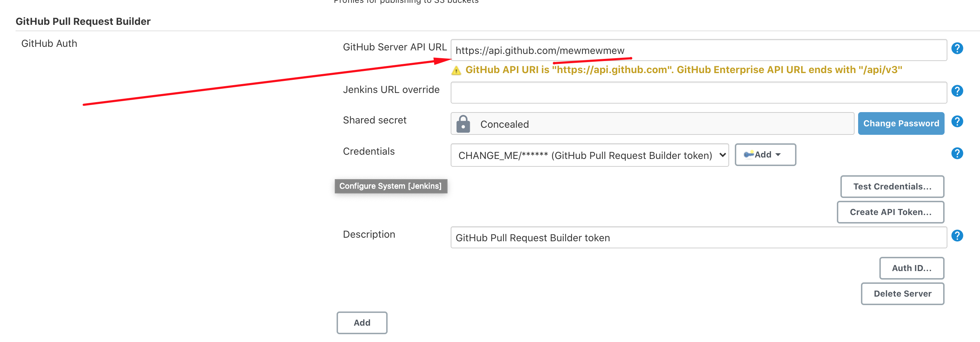The height and width of the screenshot is (342, 980).
Task: Expand the Add credentials dropdown
Action: pyautogui.click(x=765, y=154)
